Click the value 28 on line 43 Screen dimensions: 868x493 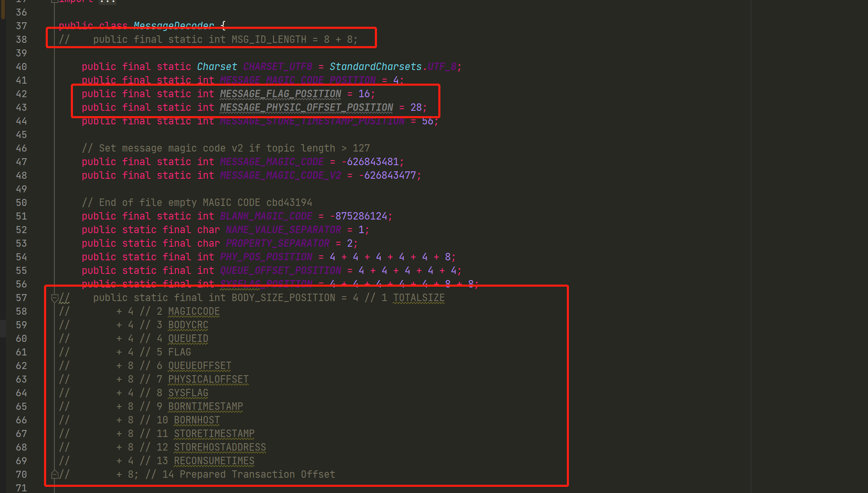pos(416,107)
